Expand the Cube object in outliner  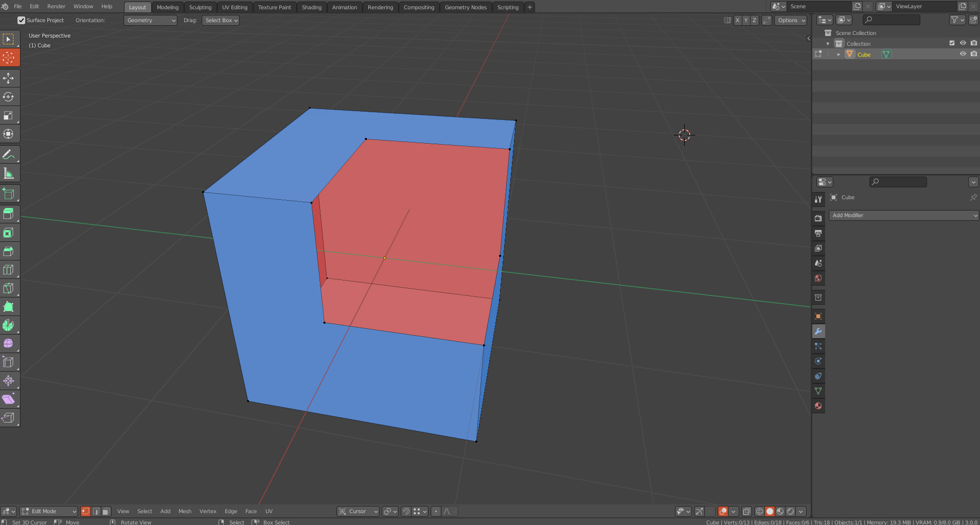pyautogui.click(x=839, y=55)
